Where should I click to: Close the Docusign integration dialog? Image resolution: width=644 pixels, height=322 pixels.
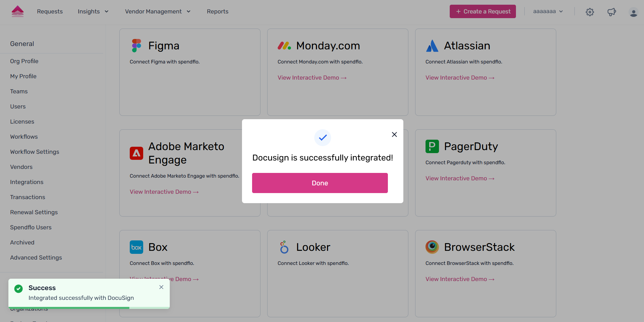pos(394,134)
